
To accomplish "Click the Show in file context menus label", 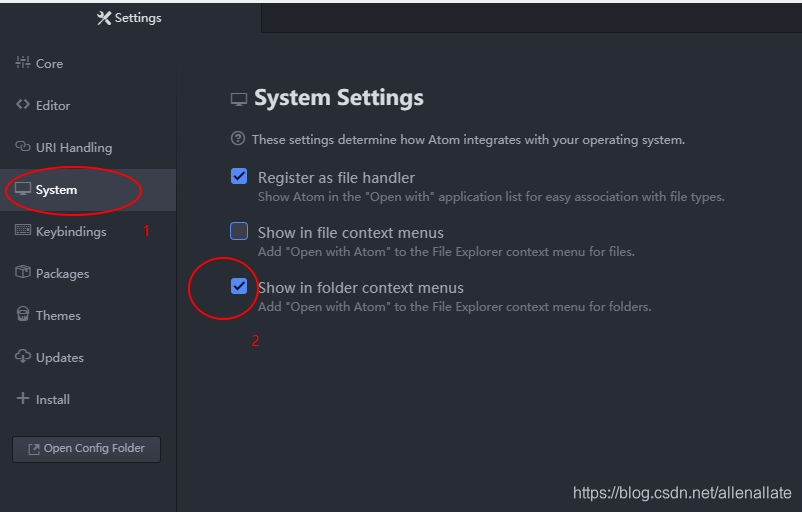I will [350, 233].
